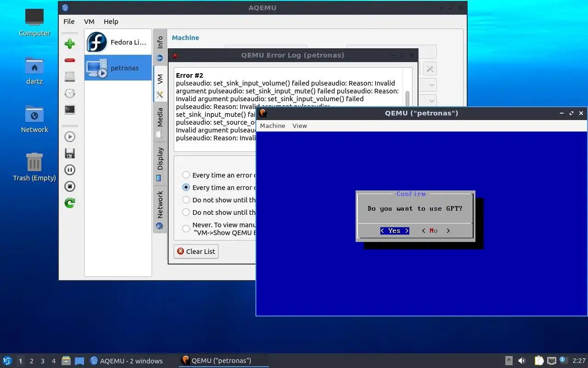This screenshot has height=368, width=588.
Task: Click the green plus add VM icon
Action: pos(70,44)
